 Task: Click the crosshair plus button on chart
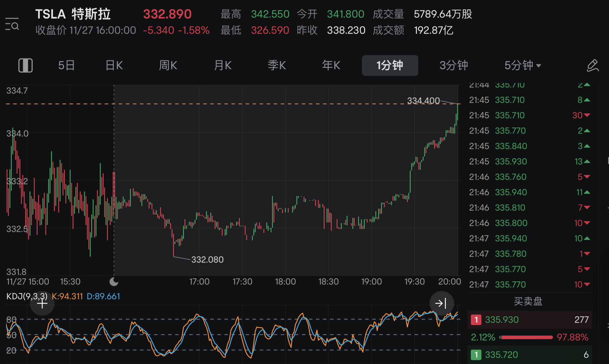42,304
